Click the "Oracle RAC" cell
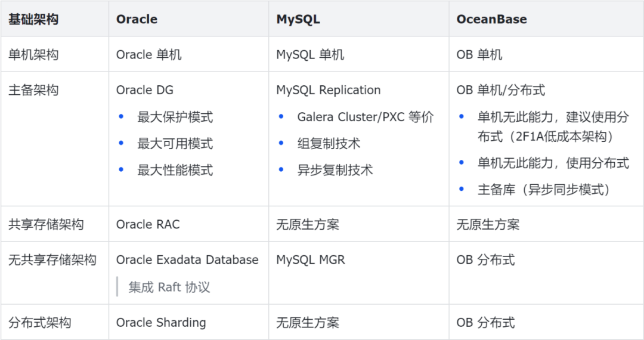644x340 pixels. pyautogui.click(x=147, y=224)
